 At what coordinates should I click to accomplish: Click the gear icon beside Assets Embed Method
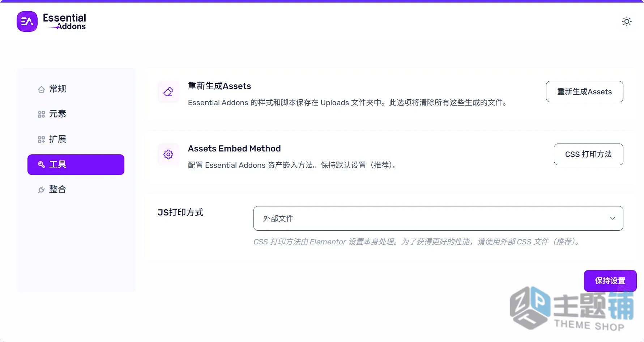point(169,154)
